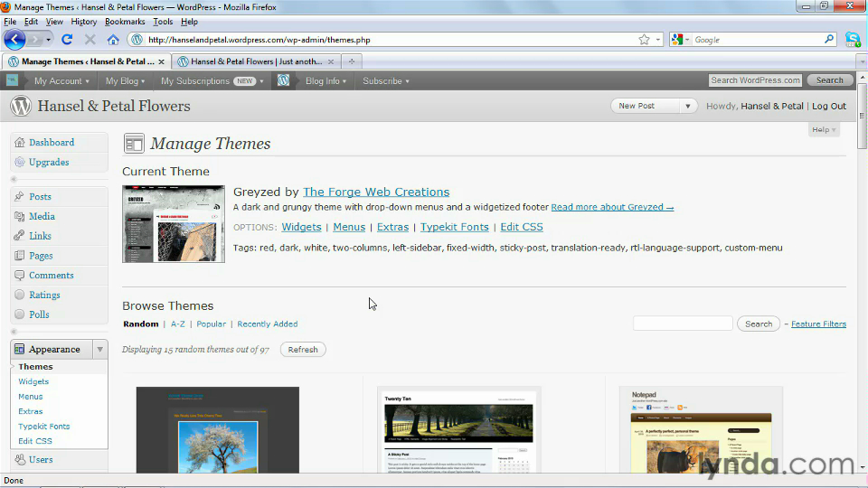Viewport: 868px width, 488px height.
Task: Switch to Hansel & Petal Flowers browser tab
Action: coord(256,61)
